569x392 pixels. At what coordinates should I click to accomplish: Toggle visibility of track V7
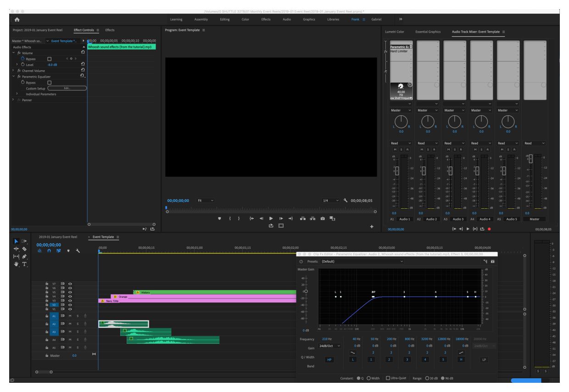[70, 284]
